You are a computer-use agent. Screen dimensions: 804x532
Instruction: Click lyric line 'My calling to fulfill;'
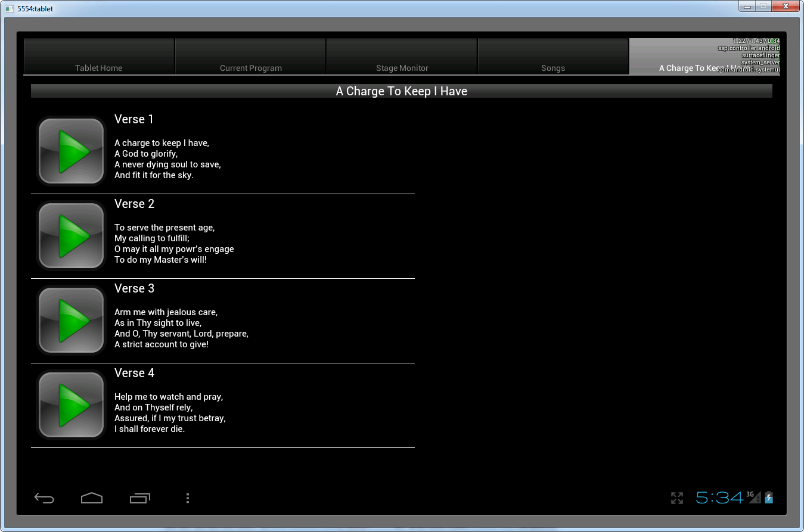pyautogui.click(x=152, y=238)
